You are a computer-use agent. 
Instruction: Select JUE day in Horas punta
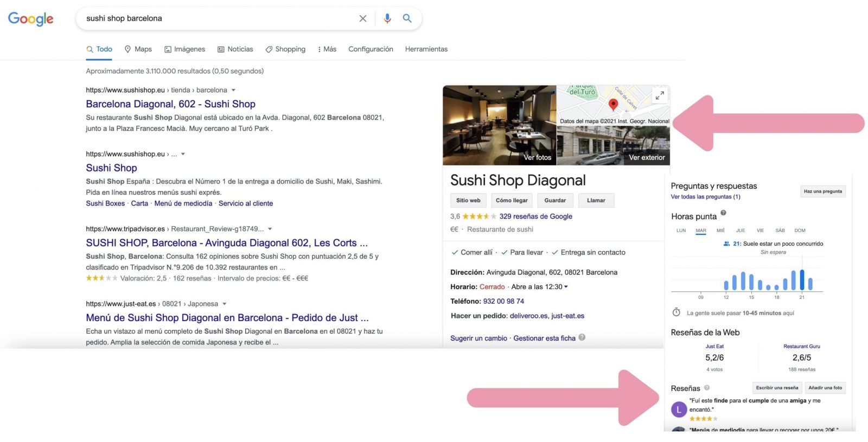(741, 230)
